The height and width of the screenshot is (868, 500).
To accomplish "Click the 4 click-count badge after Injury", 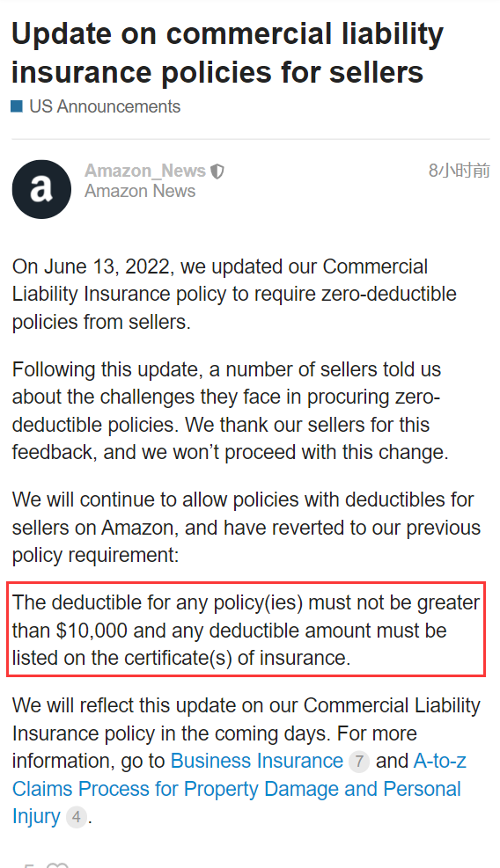I will [76, 817].
